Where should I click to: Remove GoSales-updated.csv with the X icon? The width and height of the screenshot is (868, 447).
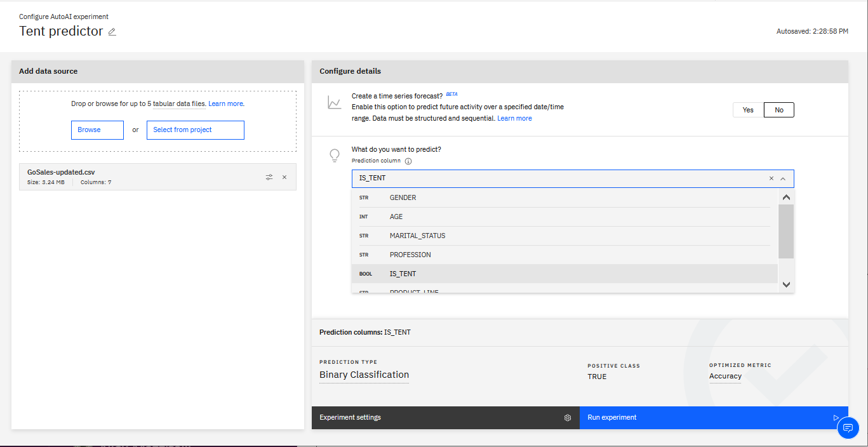[x=284, y=177]
